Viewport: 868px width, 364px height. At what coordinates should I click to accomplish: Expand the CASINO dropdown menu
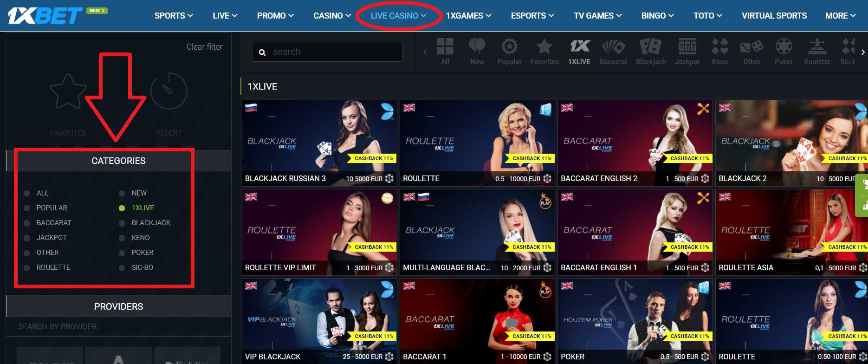tap(332, 16)
